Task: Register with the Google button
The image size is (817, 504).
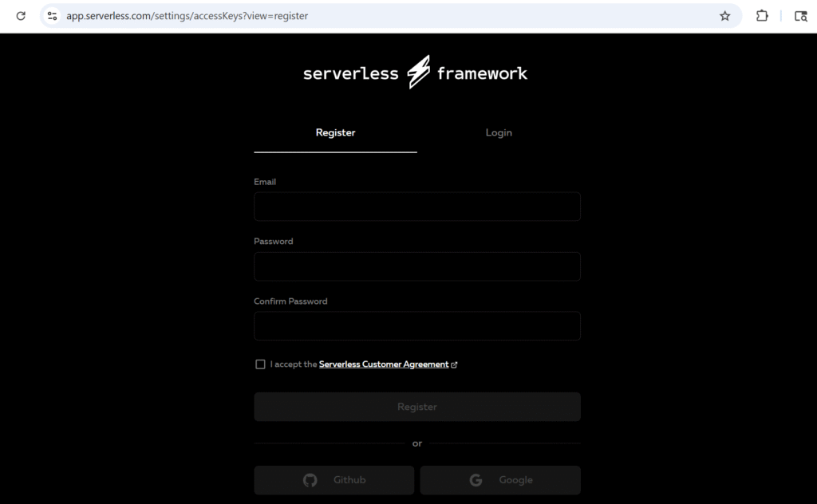Action: click(x=500, y=480)
